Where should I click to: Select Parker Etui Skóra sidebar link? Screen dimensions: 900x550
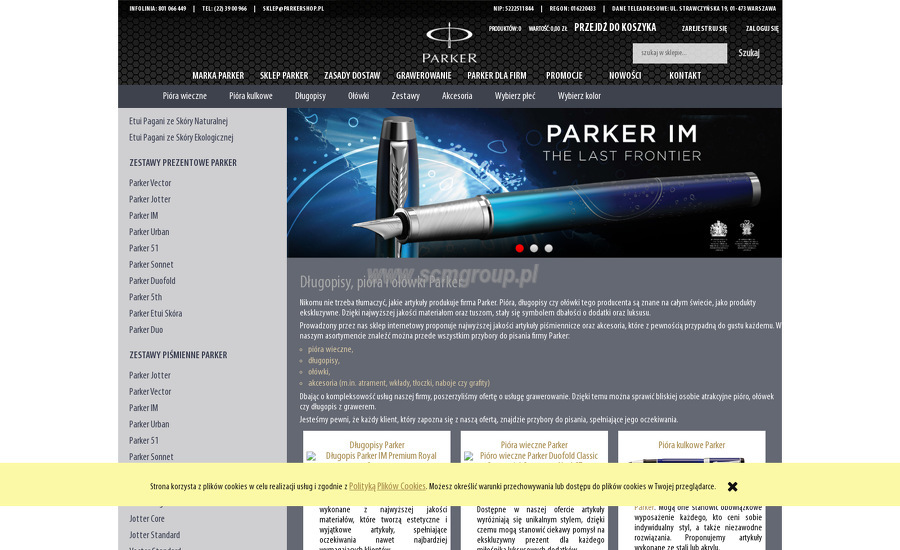coord(156,313)
